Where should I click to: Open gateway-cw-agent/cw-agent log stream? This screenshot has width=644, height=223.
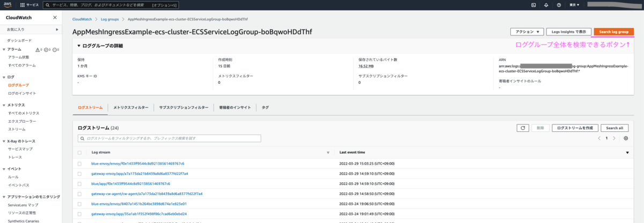147,194
